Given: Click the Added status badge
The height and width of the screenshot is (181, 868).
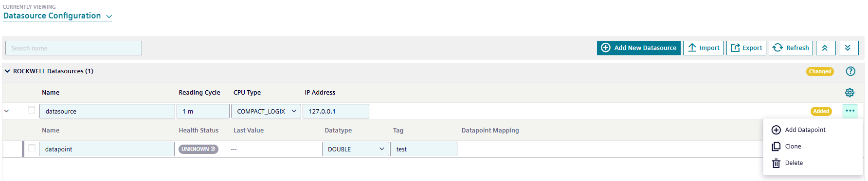Looking at the screenshot, I should 821,111.
